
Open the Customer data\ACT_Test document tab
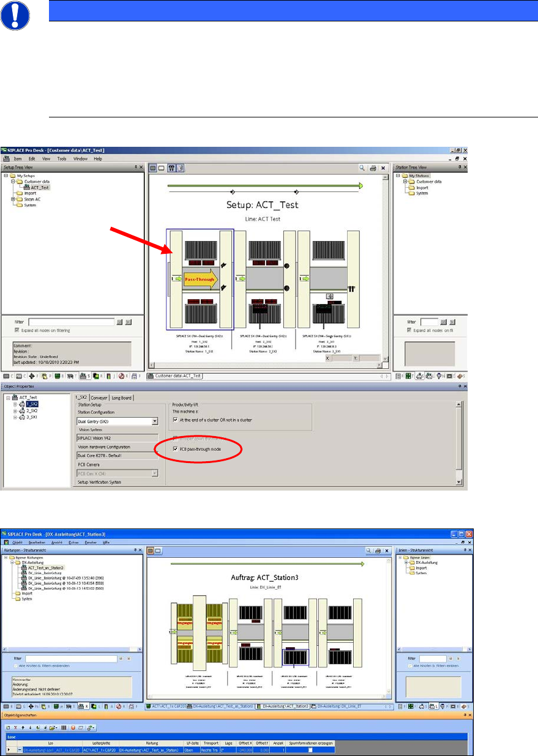[x=175, y=376]
